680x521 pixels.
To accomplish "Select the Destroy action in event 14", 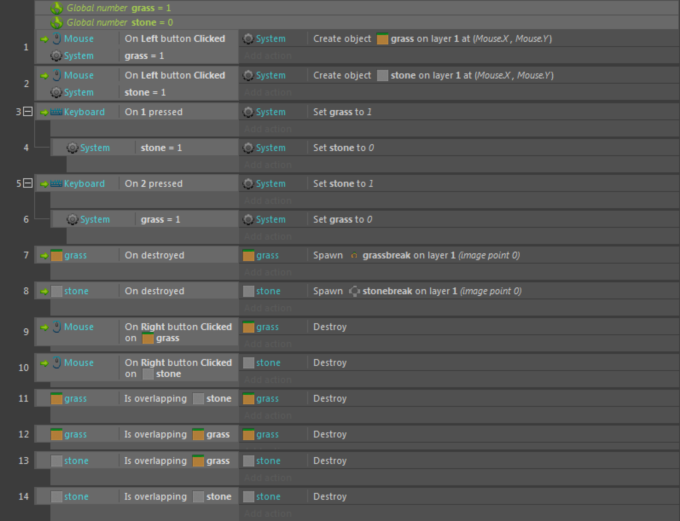I will click(330, 497).
